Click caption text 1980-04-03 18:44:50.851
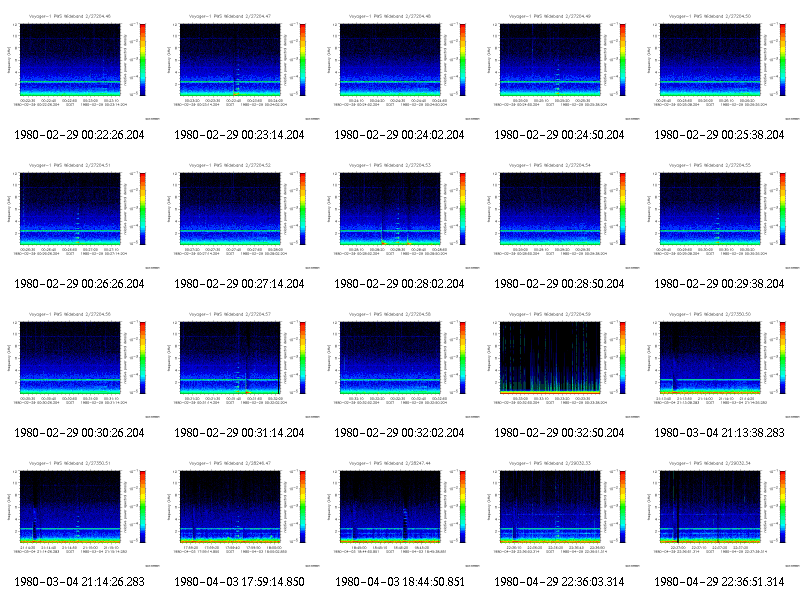The width and height of the screenshot is (800, 596). [x=399, y=582]
